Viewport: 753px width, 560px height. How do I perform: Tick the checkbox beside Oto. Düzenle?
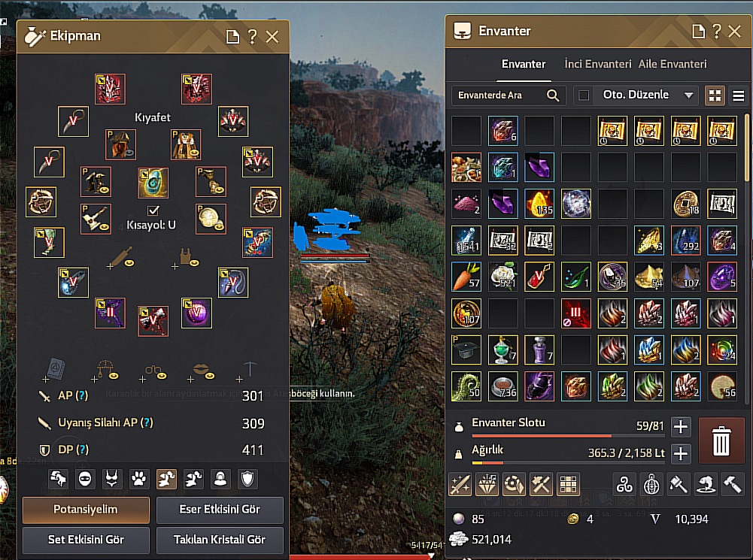584,95
